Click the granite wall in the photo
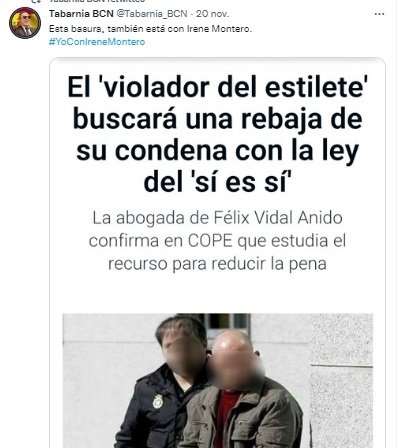 click(x=342, y=380)
